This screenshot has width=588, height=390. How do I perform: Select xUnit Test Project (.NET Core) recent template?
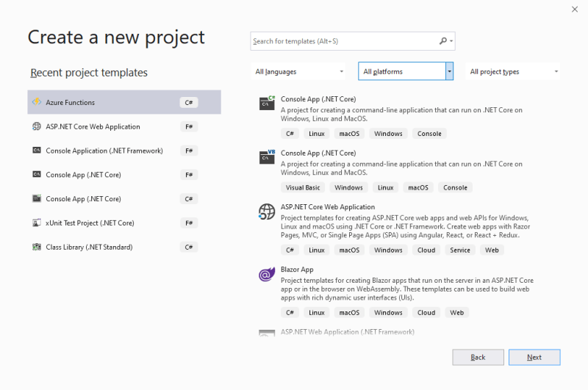pyautogui.click(x=124, y=223)
